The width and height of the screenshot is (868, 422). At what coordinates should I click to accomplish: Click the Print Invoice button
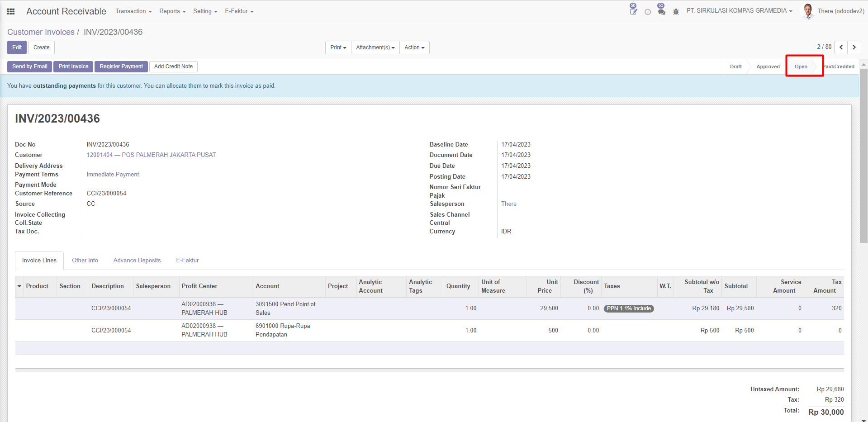point(73,66)
